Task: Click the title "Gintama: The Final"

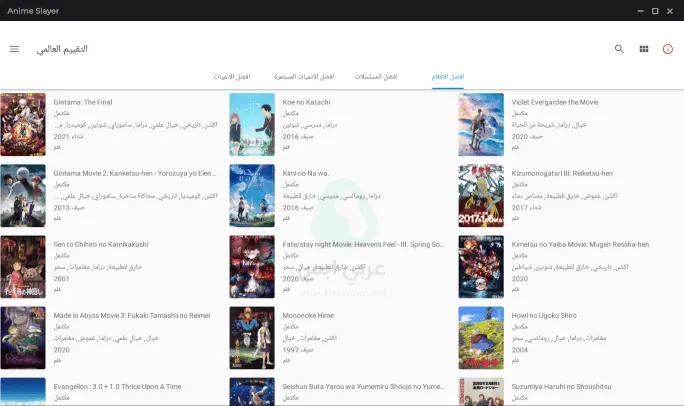Action: (83, 102)
